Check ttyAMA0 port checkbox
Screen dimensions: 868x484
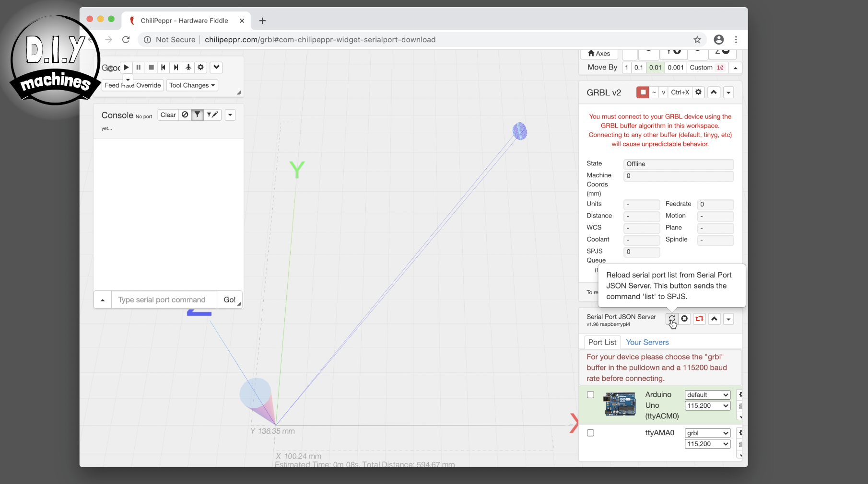590,433
